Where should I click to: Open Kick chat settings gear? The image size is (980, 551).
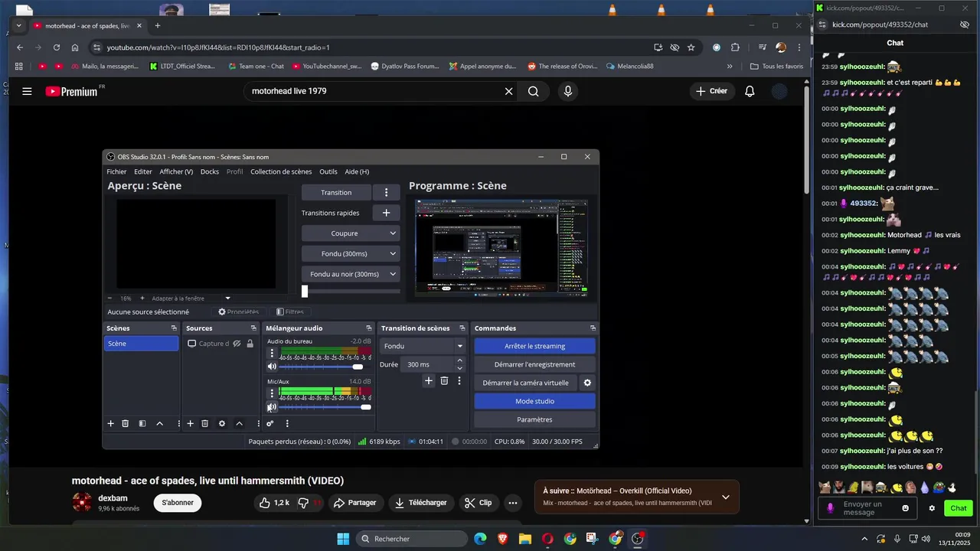coord(932,508)
